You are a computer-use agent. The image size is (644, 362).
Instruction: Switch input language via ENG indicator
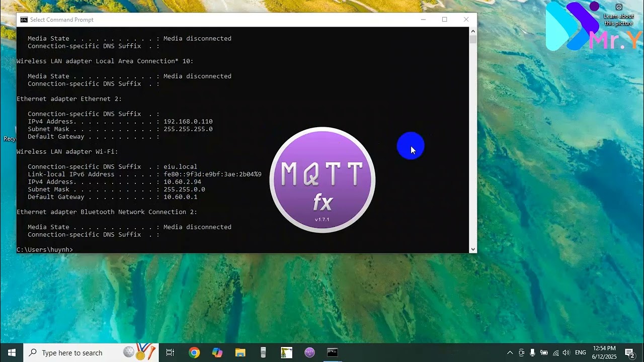(581, 352)
